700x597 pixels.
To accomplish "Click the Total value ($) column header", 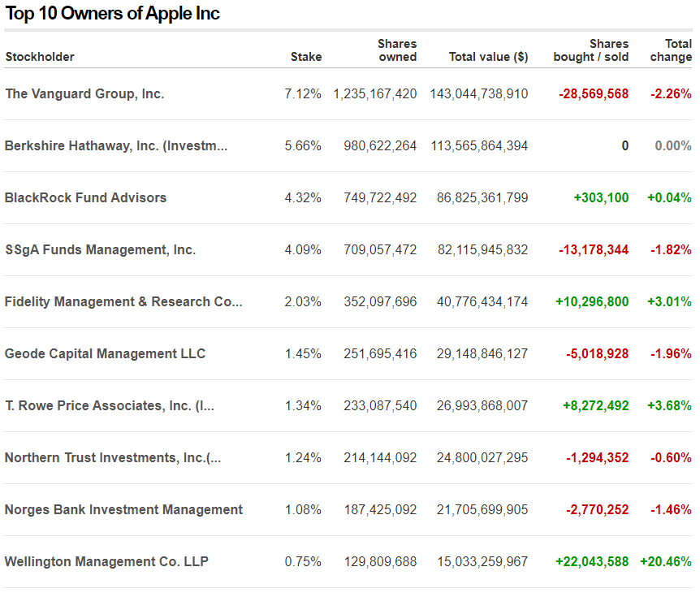I will pyautogui.click(x=488, y=57).
